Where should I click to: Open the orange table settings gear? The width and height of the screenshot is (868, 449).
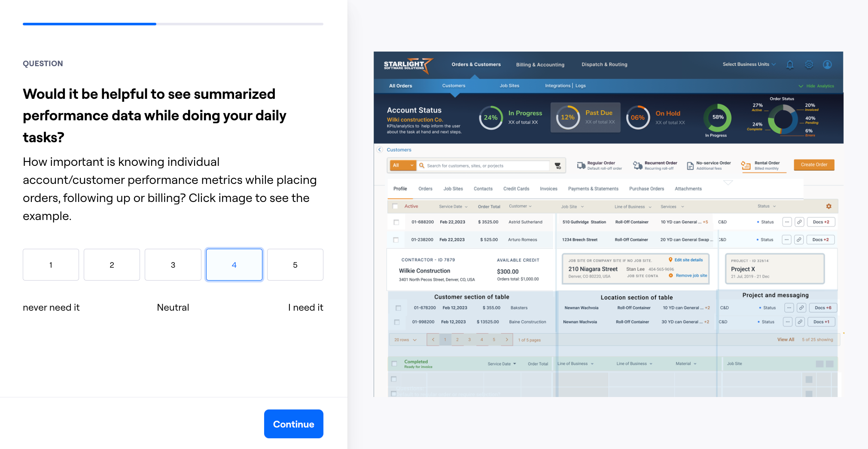828,206
